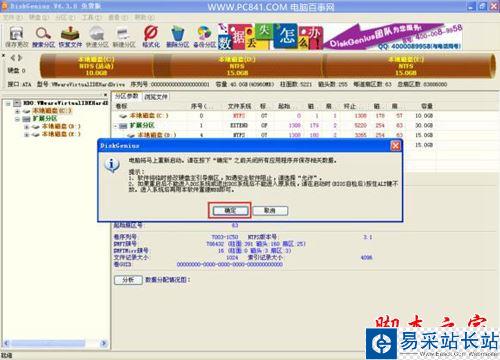Click the 10.0GB capacity cell of the C: row
The height and width of the screenshot is (360, 500).
point(424,116)
